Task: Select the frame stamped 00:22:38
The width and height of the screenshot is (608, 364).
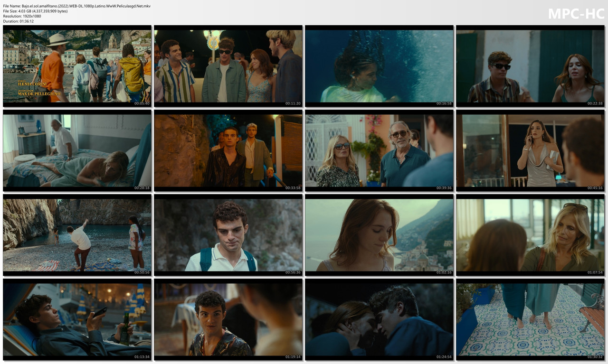Action: (x=530, y=66)
